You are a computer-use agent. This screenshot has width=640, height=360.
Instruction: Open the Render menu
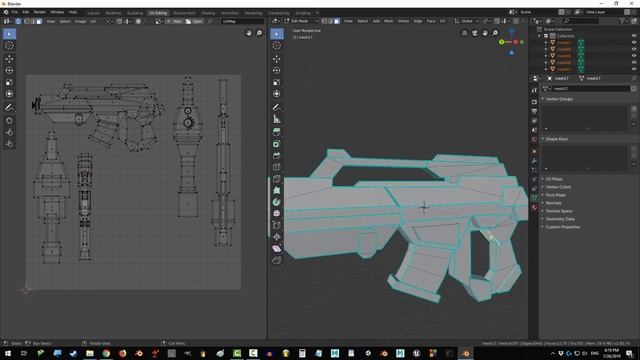pyautogui.click(x=40, y=12)
